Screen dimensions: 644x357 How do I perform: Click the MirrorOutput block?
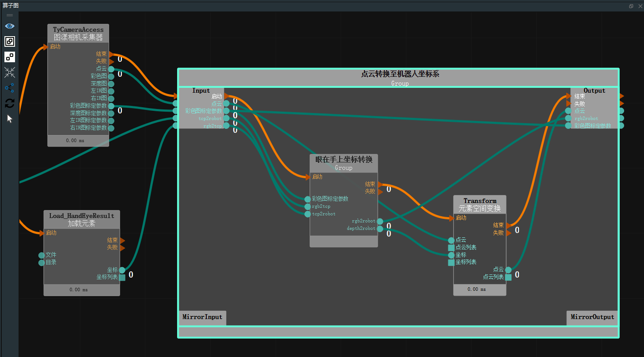tap(592, 317)
